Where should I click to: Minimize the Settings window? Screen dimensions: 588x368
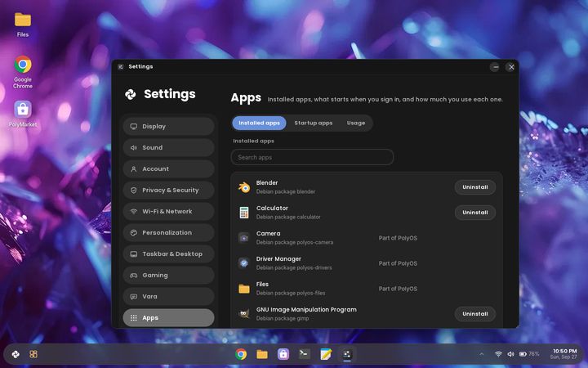click(x=495, y=67)
